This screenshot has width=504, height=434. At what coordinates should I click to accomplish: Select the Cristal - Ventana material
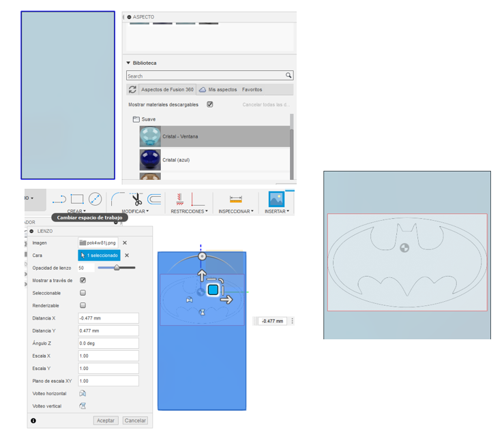(215, 136)
